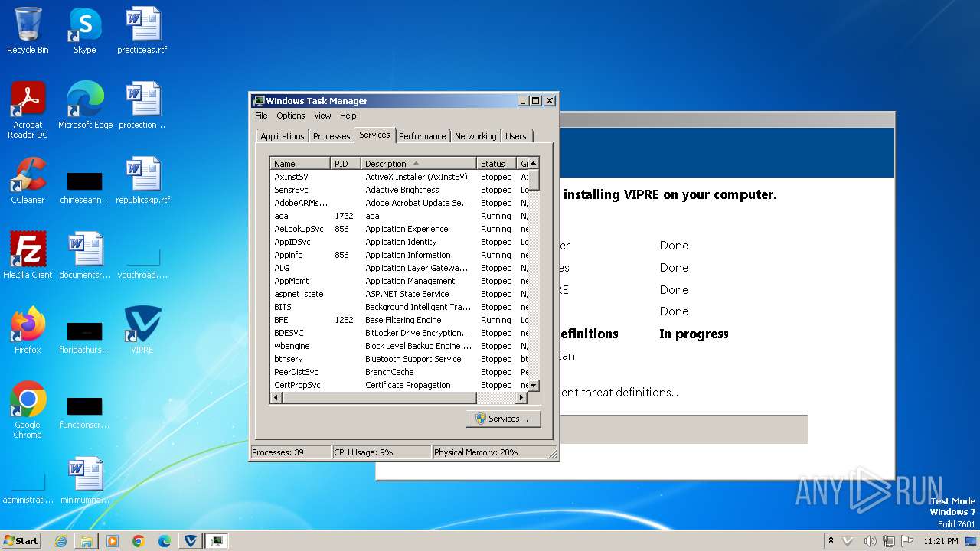Screen dimensions: 980x551
Task: Switch to the VIPRE installer taskbar button
Action: [x=191, y=541]
